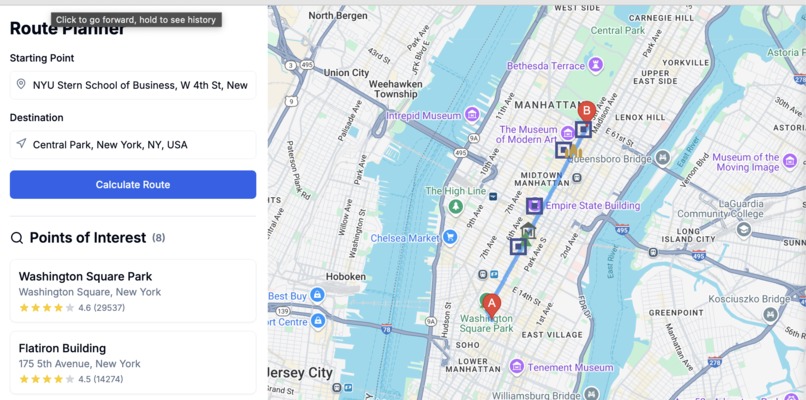
Task: Click the Bethesda Terrace map pin
Action: point(596,65)
